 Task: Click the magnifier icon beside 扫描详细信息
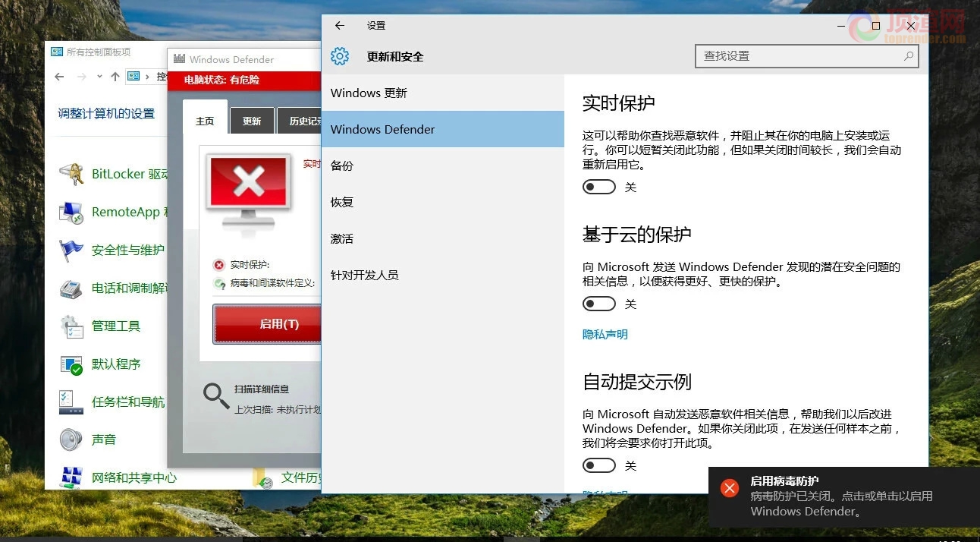point(216,396)
